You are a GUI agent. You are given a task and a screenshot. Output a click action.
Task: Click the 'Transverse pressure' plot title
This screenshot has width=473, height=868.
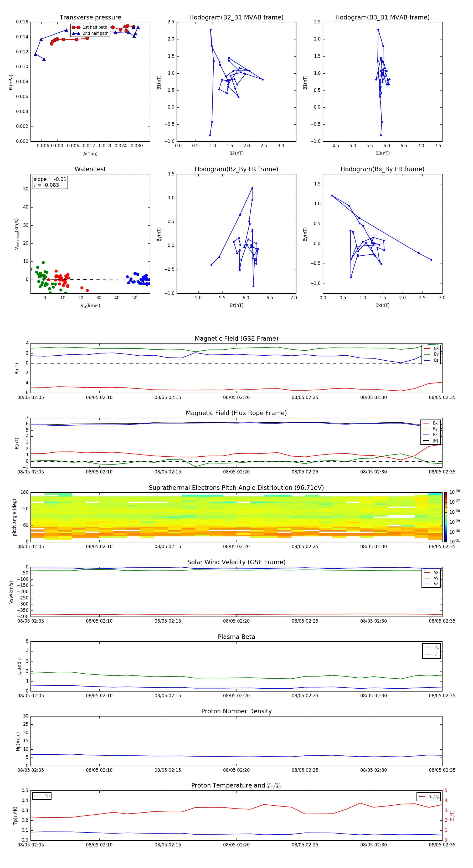90,18
